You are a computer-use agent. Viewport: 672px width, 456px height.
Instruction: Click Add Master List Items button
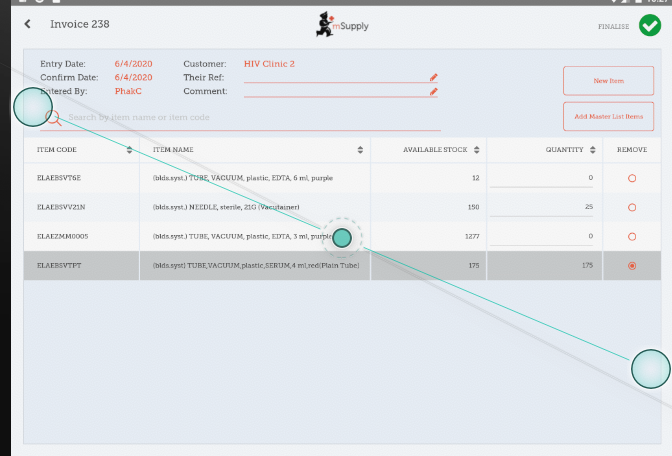pos(609,116)
